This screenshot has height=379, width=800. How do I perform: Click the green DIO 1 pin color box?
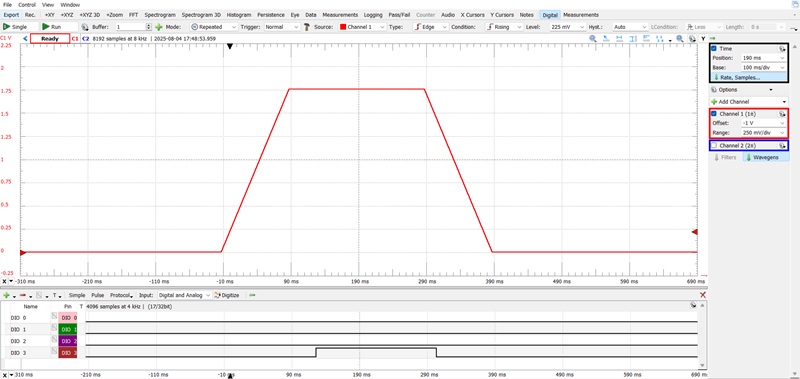point(68,329)
